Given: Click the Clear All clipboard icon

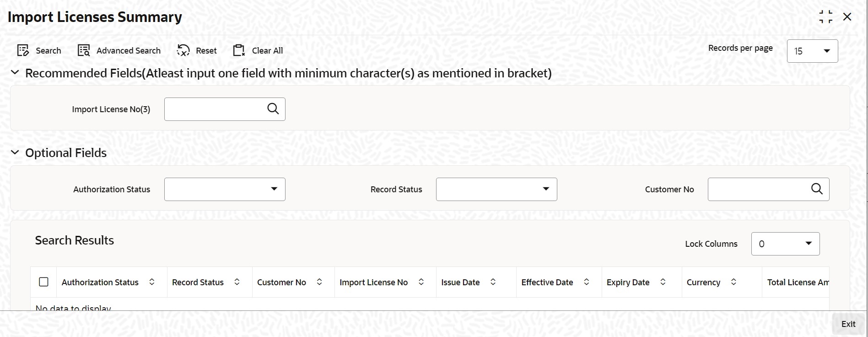Looking at the screenshot, I should (239, 50).
